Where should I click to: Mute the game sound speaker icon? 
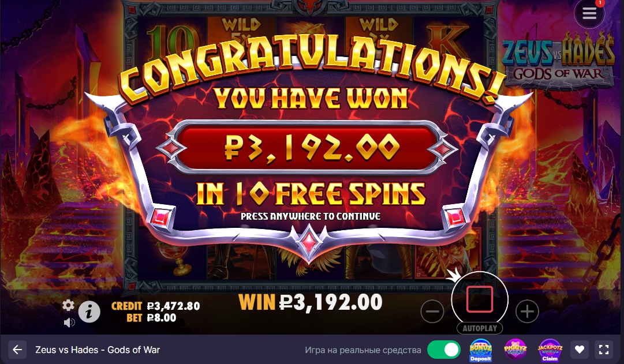(69, 322)
